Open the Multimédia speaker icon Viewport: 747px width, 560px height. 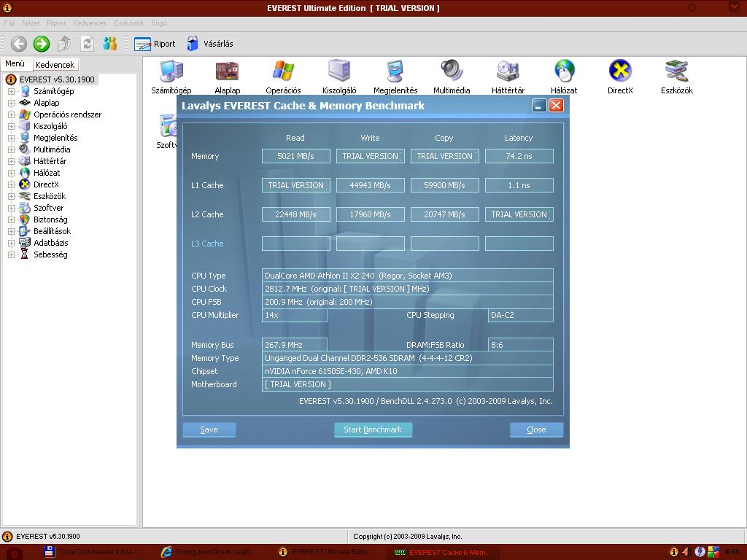point(452,77)
